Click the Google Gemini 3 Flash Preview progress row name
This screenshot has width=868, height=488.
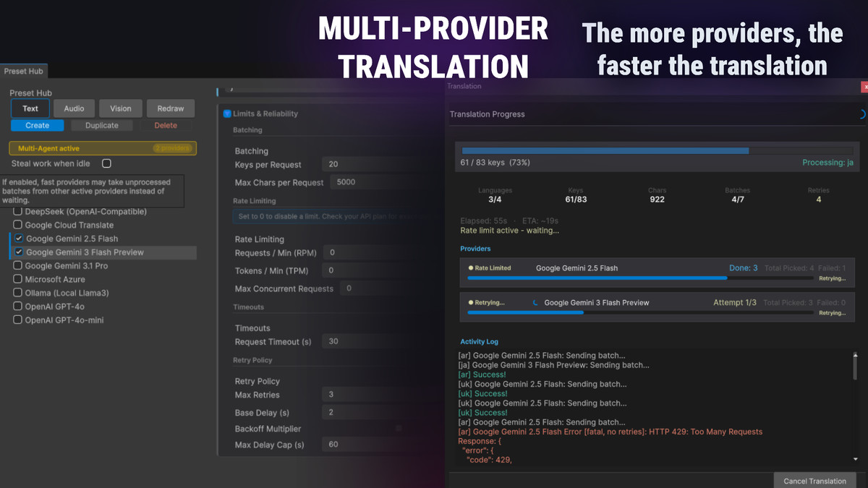(597, 302)
